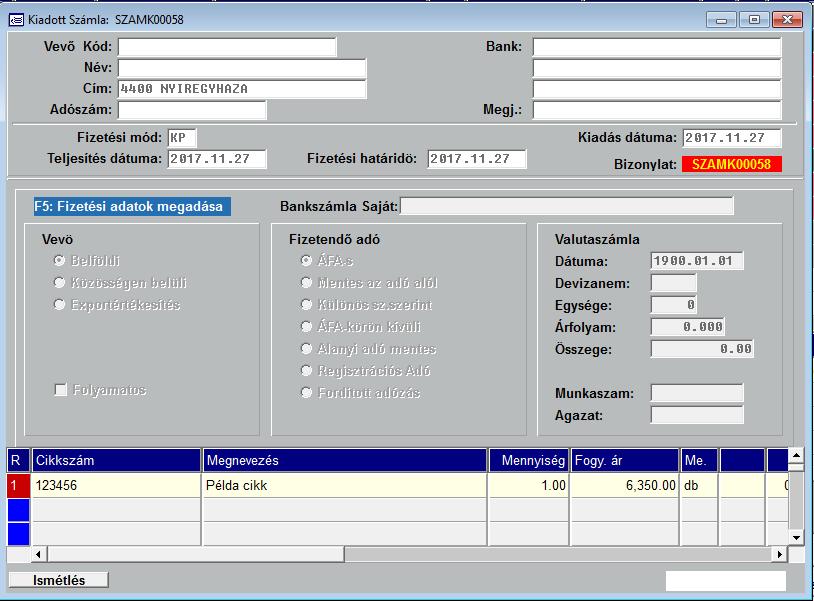Minimize the Kiadott Számla window
Viewport: 814px width, 601px height.
point(721,20)
